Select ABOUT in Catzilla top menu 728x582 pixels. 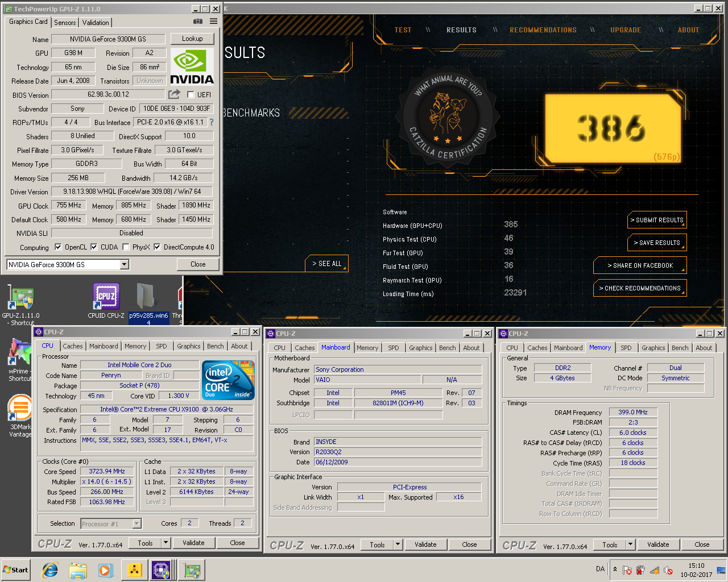coord(688,30)
